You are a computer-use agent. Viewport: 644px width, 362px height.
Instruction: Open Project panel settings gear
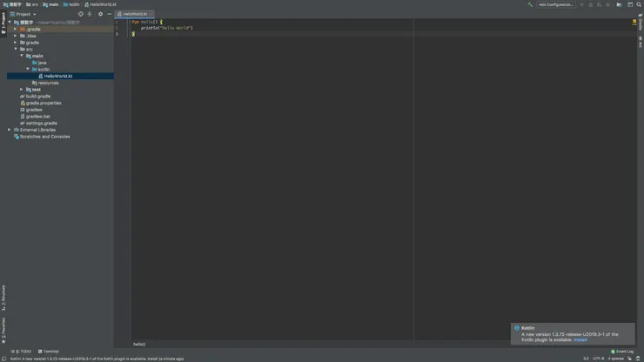pyautogui.click(x=100, y=14)
